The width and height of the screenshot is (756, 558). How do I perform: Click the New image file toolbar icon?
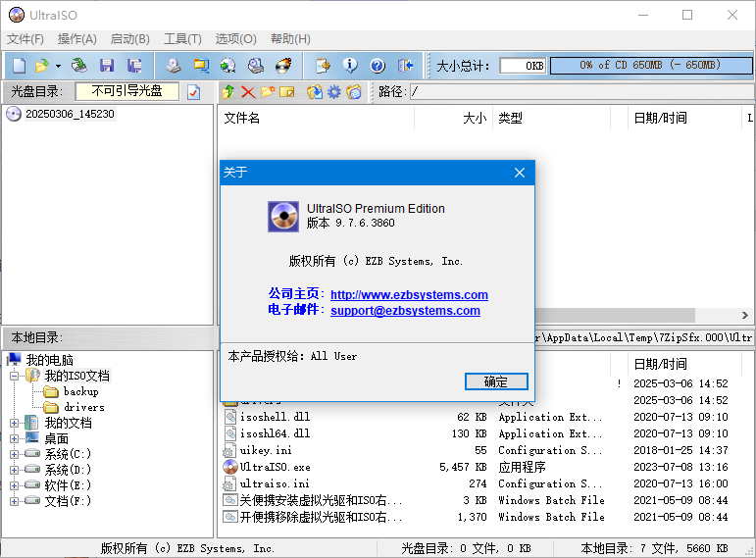[x=20, y=65]
